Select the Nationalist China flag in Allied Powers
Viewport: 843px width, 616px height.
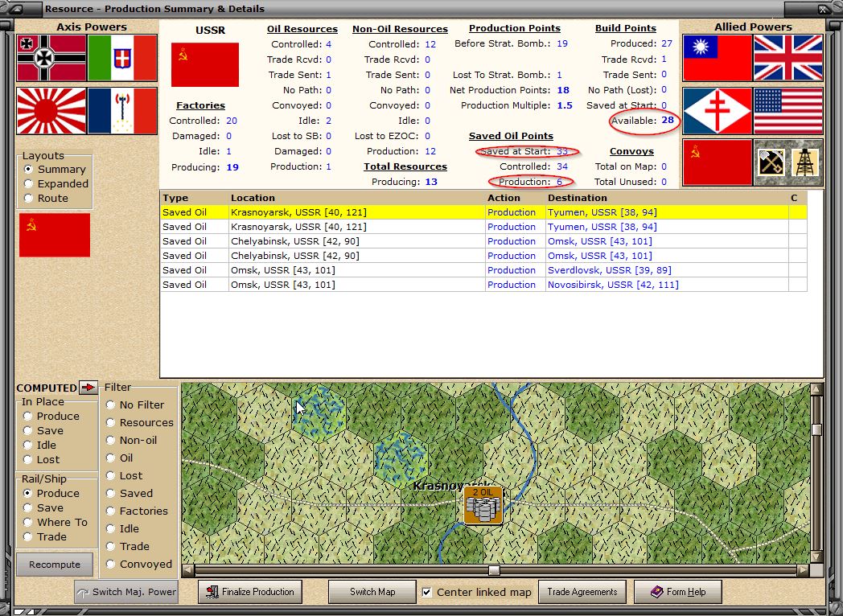[718, 58]
